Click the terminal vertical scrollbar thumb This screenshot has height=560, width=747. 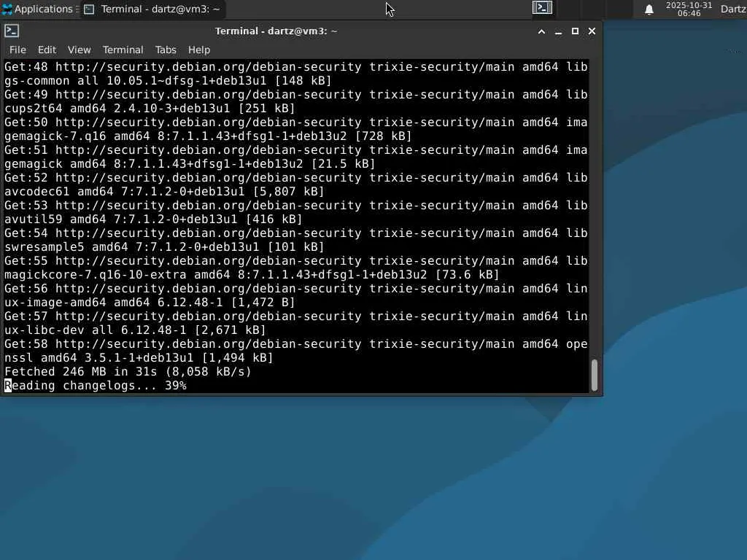[595, 376]
